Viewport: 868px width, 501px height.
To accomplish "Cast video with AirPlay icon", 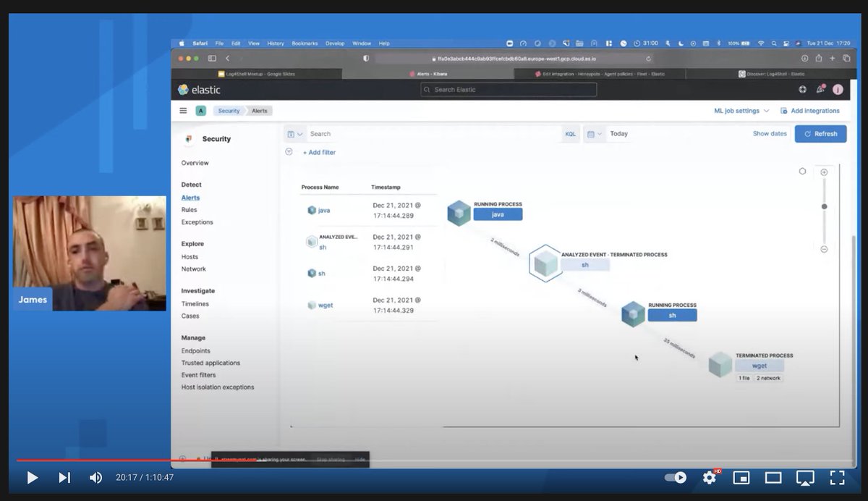I will click(805, 478).
